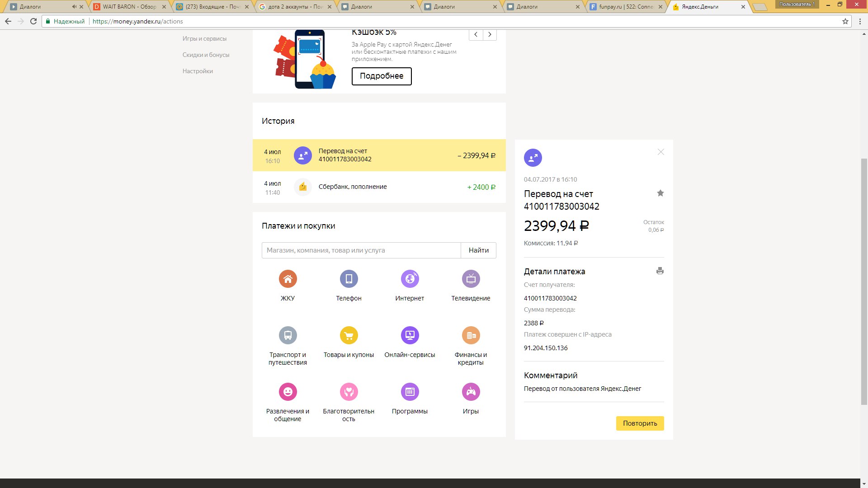Focus the shop or service search field
The width and height of the screenshot is (868, 488).
pyautogui.click(x=361, y=250)
